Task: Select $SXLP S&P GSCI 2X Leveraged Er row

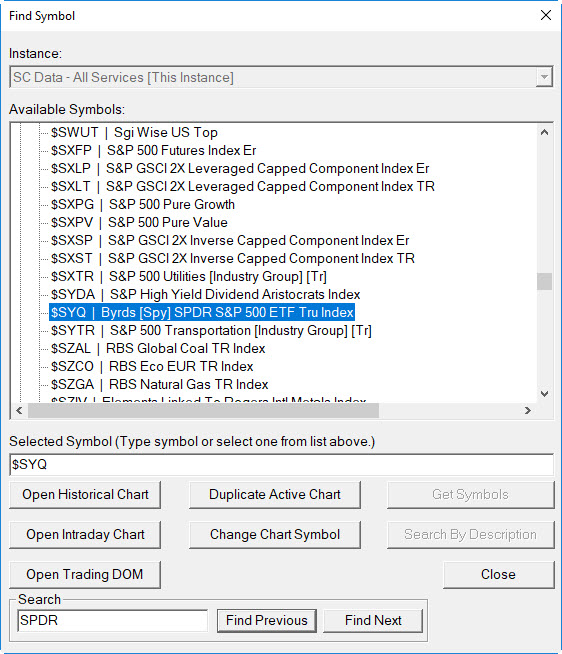Action: (240, 169)
